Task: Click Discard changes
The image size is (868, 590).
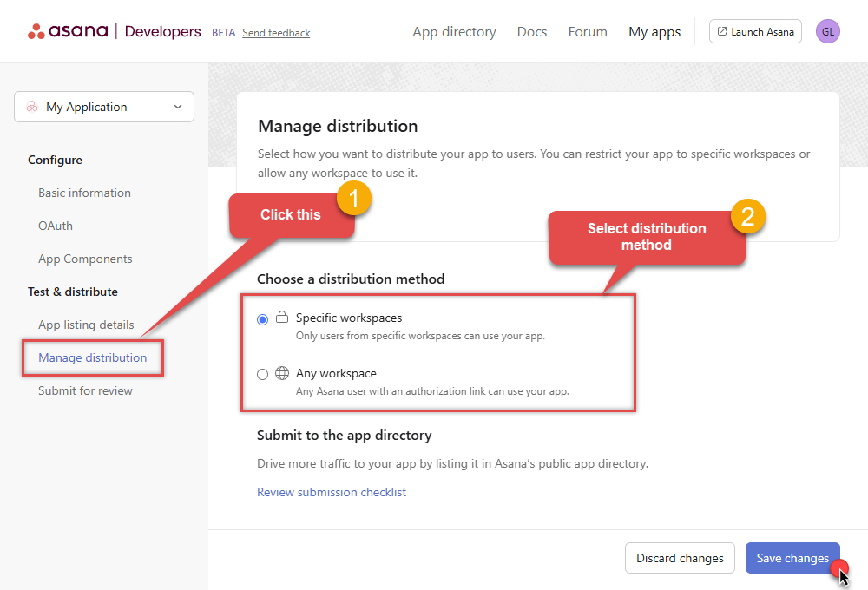Action: 680,558
